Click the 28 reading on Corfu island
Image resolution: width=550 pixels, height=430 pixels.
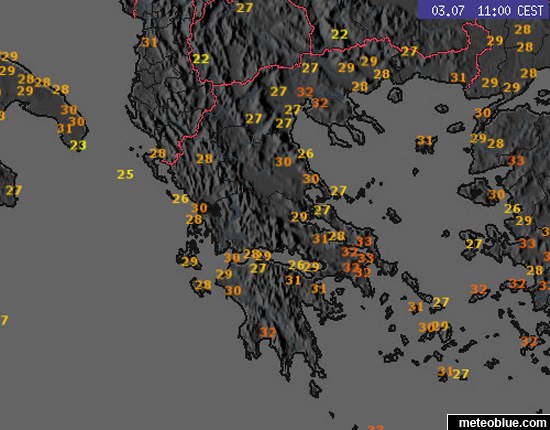pos(157,154)
